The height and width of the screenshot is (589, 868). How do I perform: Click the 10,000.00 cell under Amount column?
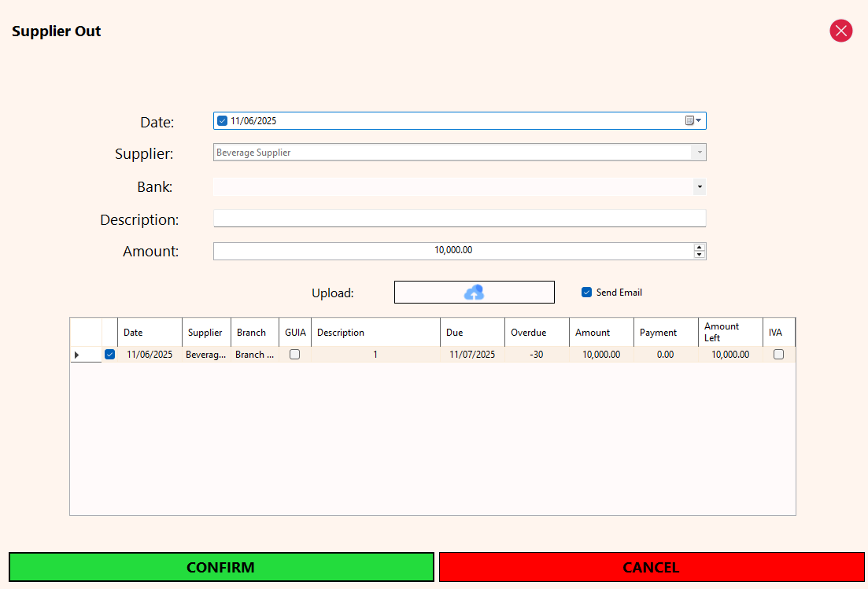pos(601,355)
